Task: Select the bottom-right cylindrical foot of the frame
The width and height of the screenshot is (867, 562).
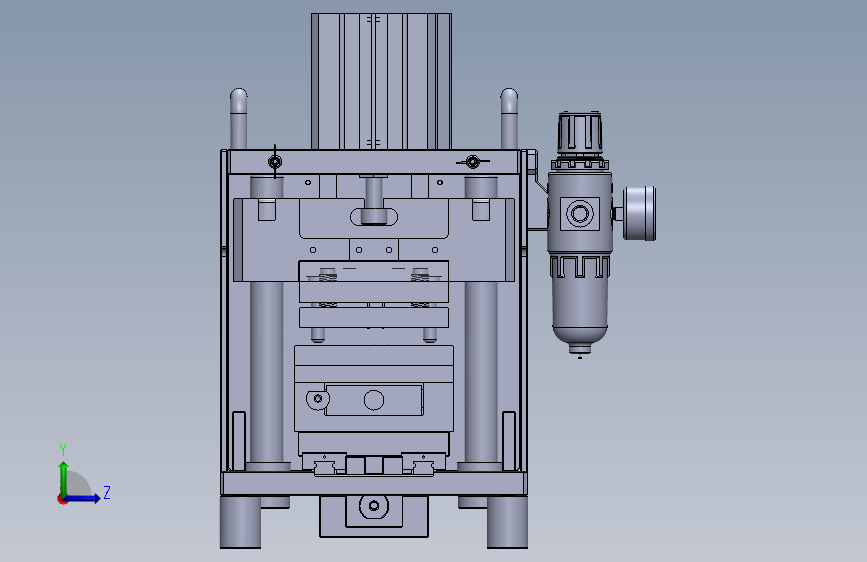Action: (x=507, y=522)
